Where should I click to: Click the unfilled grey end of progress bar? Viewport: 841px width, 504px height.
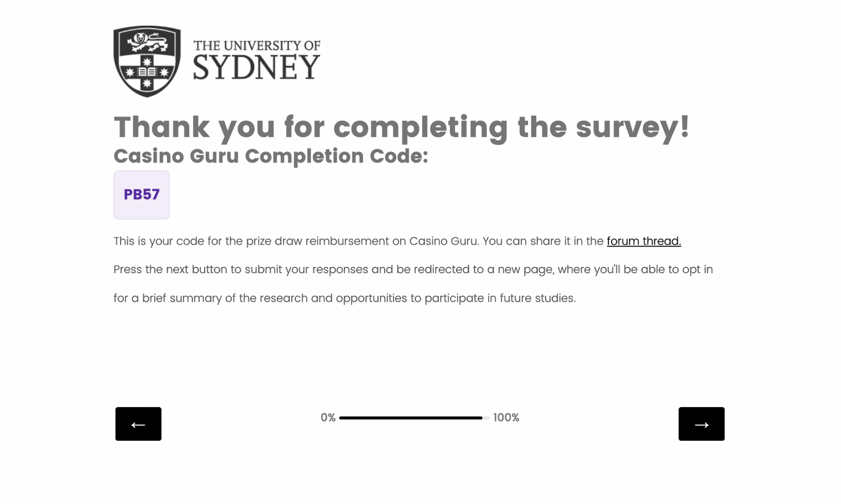click(486, 418)
